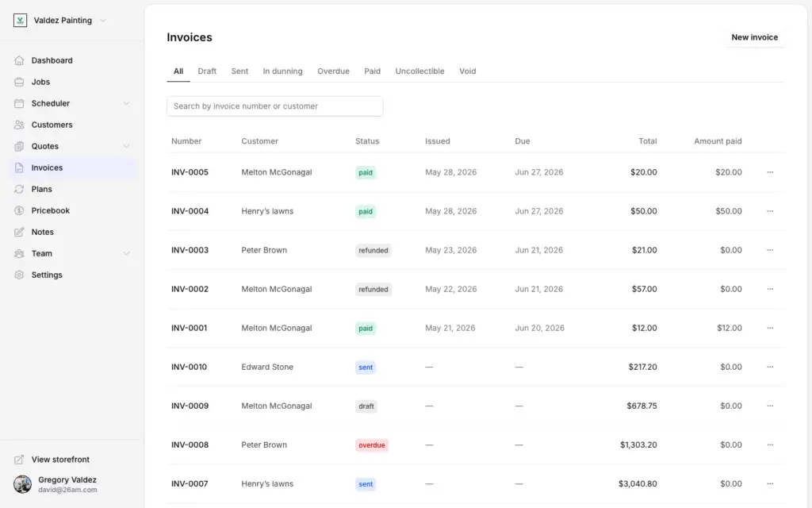Click the Customers people icon
This screenshot has width=812, height=508.
(19, 125)
